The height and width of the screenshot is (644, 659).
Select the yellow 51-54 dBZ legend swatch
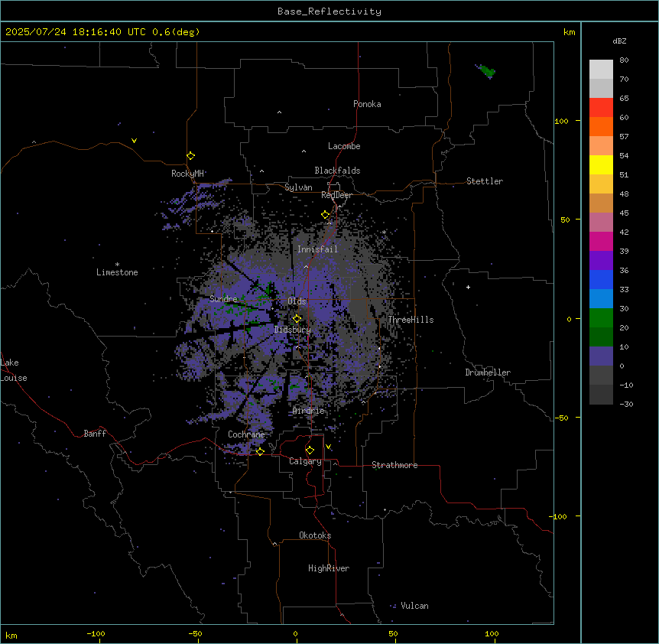pos(601,164)
